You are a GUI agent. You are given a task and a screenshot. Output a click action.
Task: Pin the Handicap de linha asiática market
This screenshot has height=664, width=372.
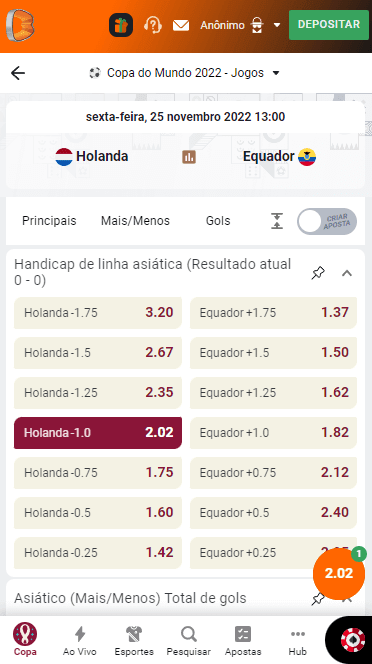[318, 273]
